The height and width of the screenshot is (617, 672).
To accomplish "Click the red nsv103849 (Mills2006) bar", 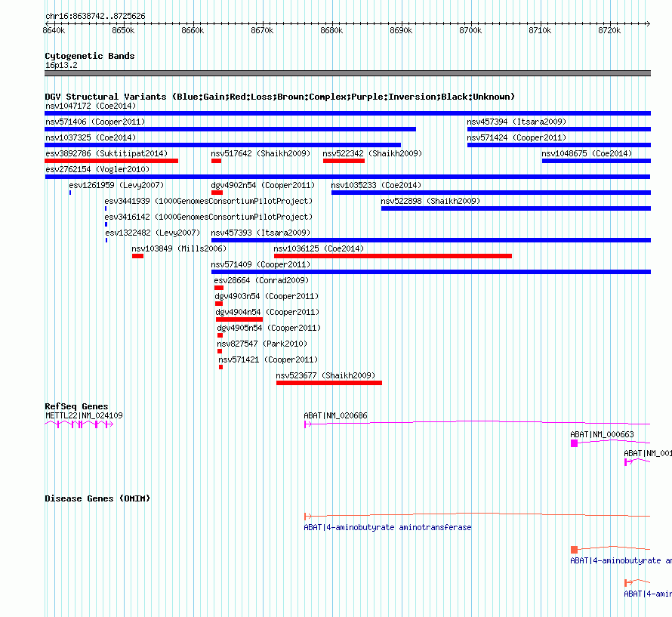I will coord(137,256).
